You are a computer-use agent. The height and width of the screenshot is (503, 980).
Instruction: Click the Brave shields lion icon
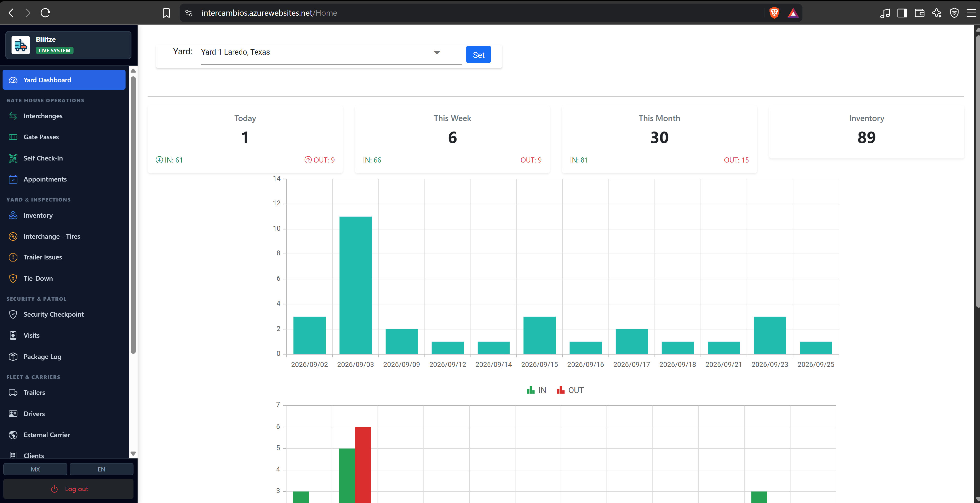pos(774,13)
